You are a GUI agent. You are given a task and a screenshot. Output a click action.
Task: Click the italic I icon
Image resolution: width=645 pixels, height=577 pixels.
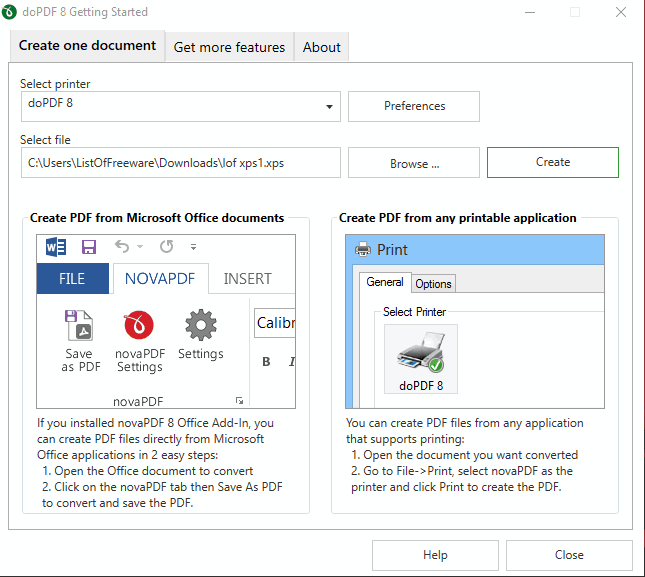pos(292,361)
